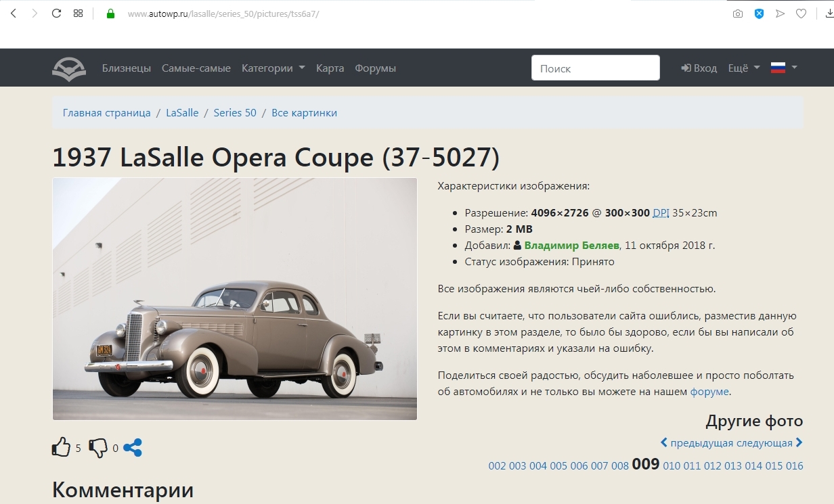Image resolution: width=834 pixels, height=504 pixels.
Task: Expand the Категории dropdown menu
Action: (x=273, y=68)
